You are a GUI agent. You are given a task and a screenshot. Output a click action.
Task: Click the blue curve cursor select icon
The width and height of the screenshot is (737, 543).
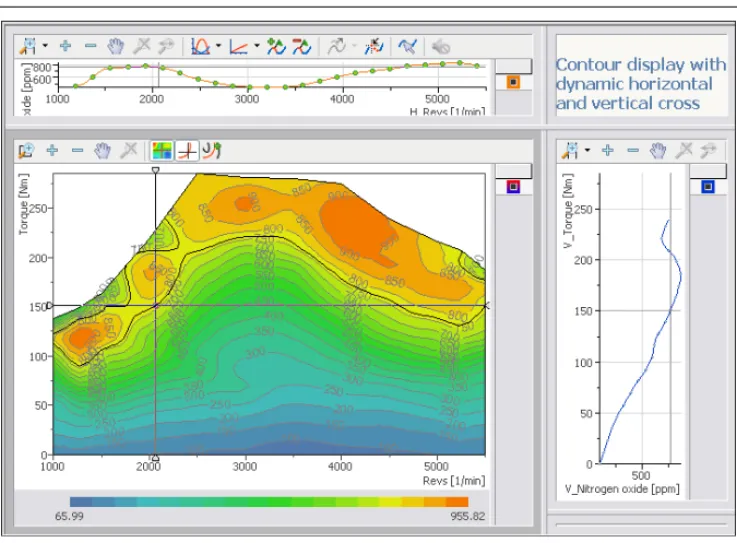[x=407, y=46]
